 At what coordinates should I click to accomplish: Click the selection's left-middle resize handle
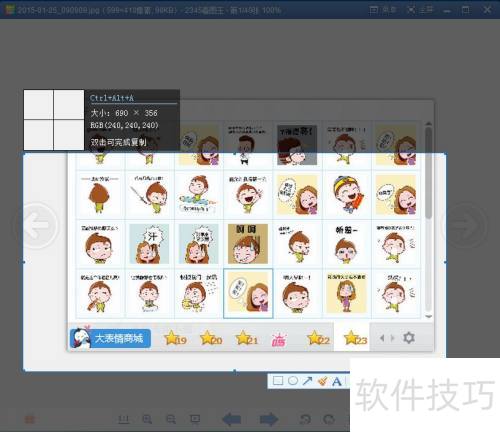[x=23, y=262]
